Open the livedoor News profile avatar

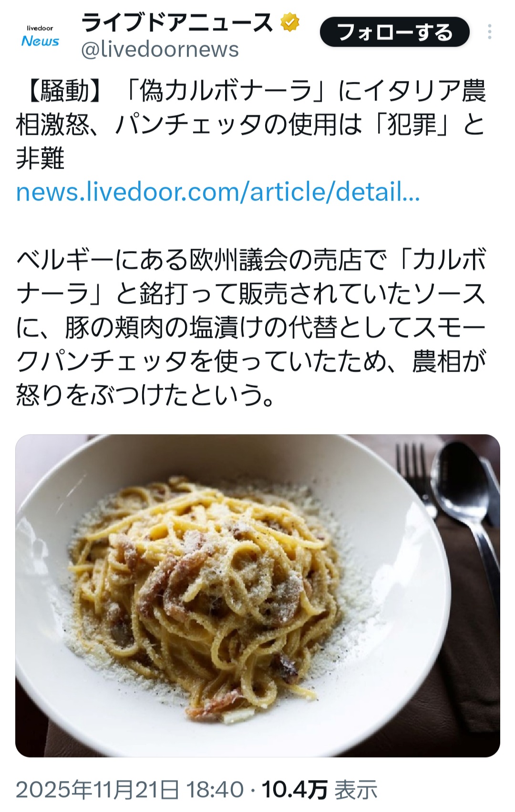click(40, 36)
